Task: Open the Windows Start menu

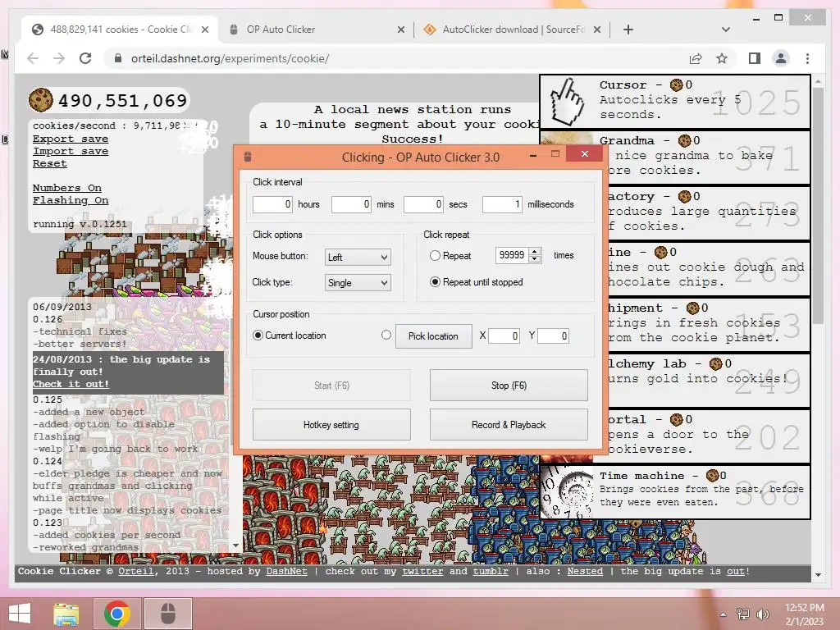Action: click(x=20, y=614)
